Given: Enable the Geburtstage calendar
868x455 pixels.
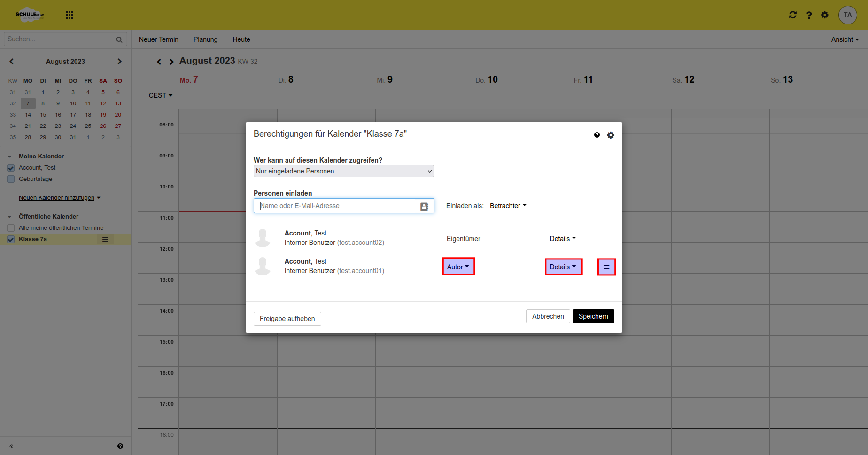Looking at the screenshot, I should point(10,179).
